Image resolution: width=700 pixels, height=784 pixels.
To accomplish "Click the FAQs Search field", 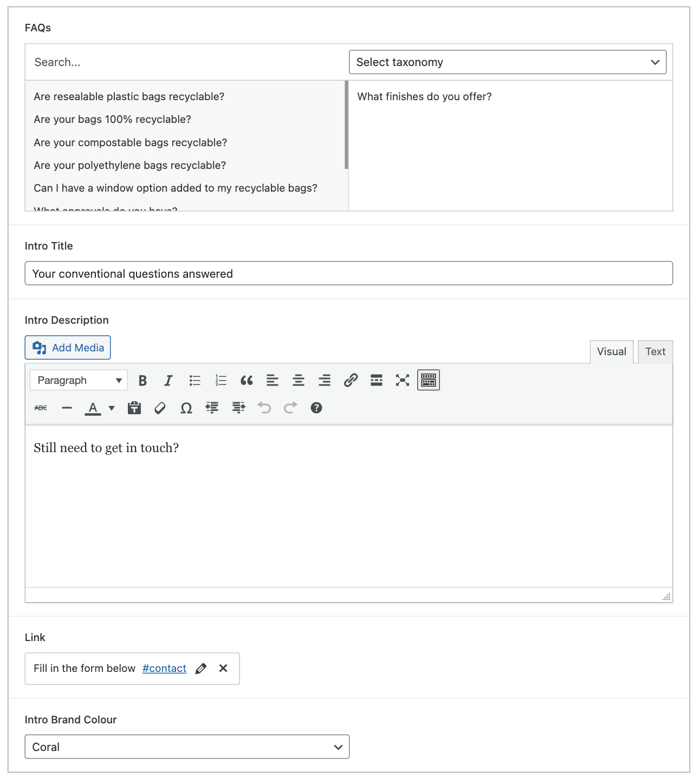I will pos(186,62).
